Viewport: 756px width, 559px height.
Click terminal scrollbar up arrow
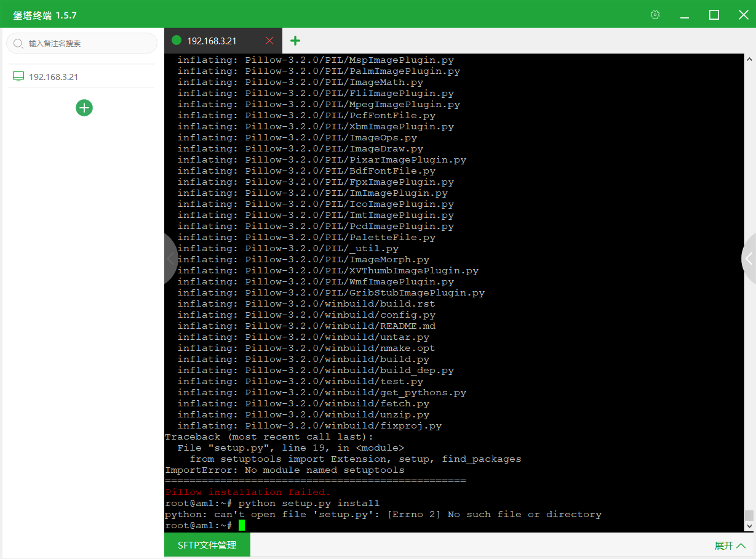point(749,59)
